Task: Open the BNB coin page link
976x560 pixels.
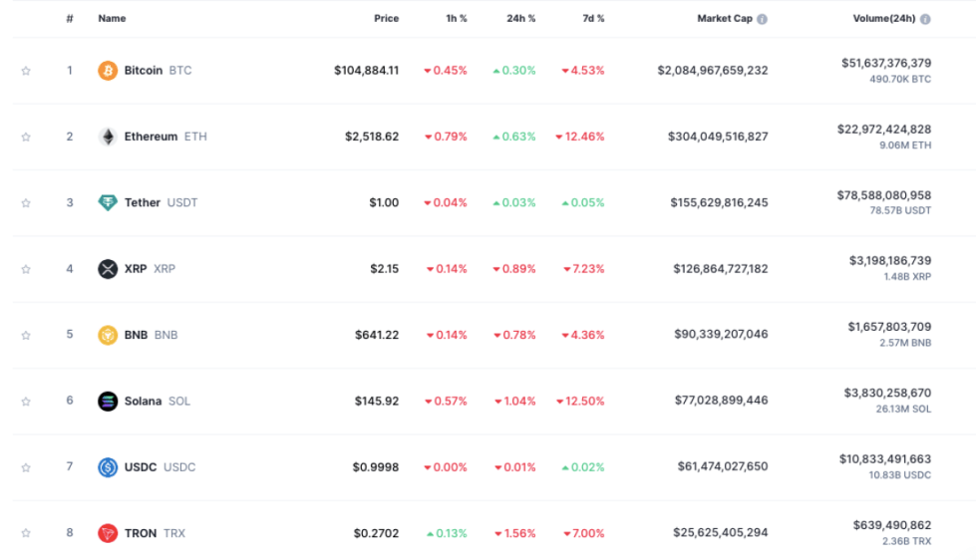Action: 151,335
